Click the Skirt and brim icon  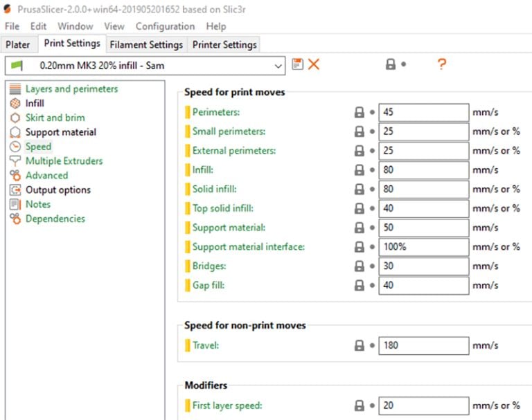point(15,118)
